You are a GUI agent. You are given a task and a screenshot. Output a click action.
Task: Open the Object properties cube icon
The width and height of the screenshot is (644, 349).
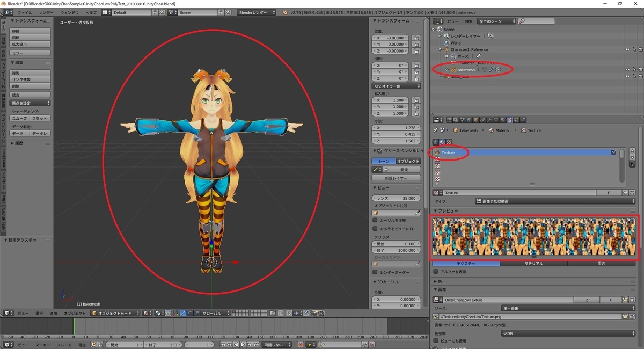click(x=476, y=120)
